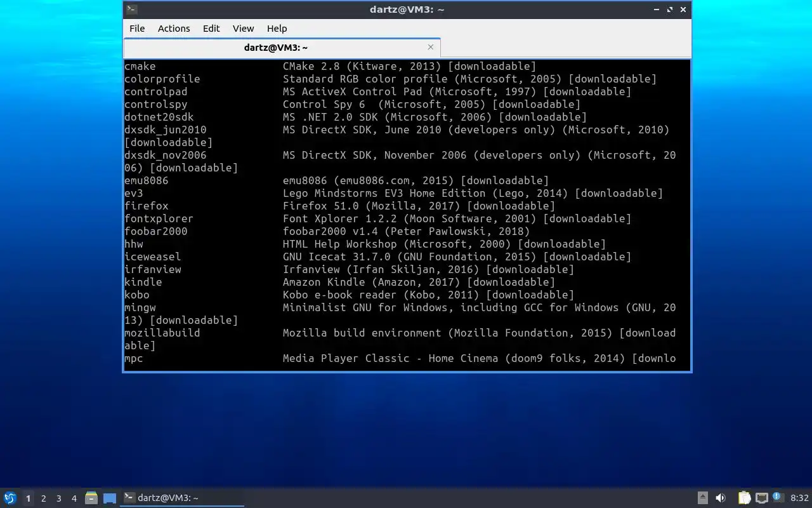Click the 'dotnet20sdk' entry in terminal
This screenshot has height=508, width=812.
point(159,117)
